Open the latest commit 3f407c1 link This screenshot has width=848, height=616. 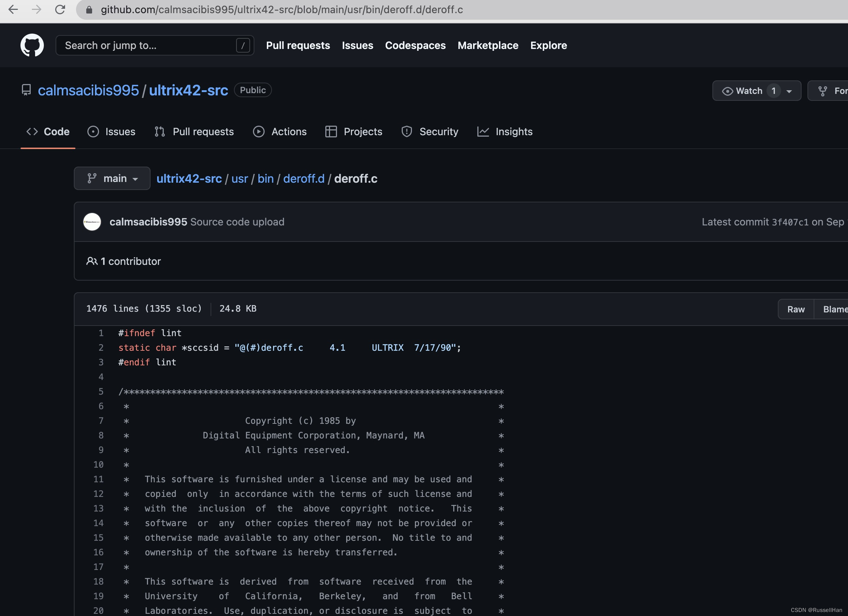click(790, 223)
